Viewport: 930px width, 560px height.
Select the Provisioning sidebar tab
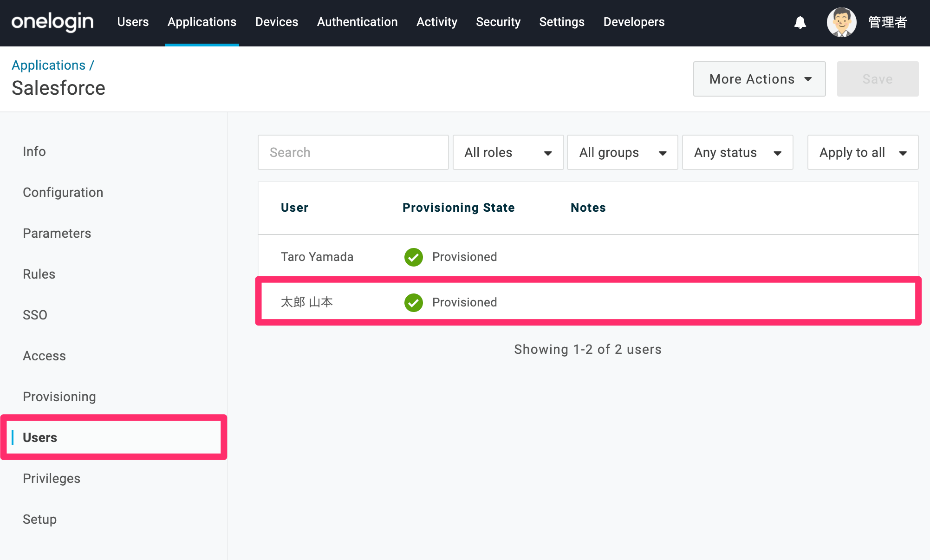59,397
